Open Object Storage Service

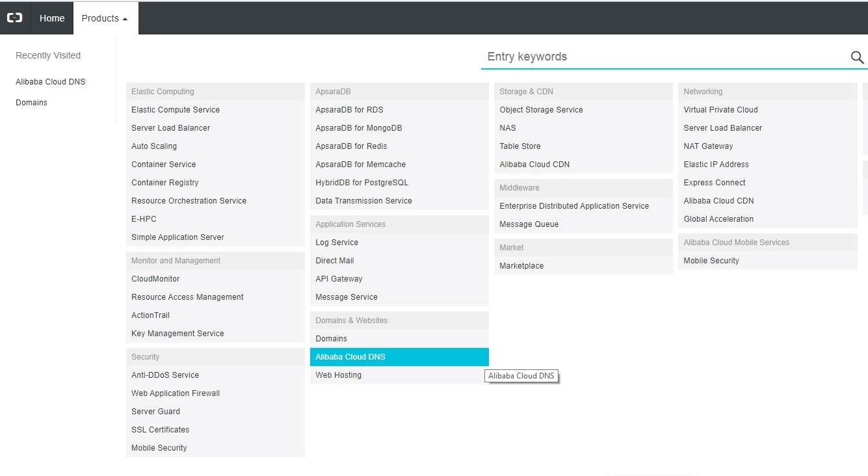coord(583,110)
